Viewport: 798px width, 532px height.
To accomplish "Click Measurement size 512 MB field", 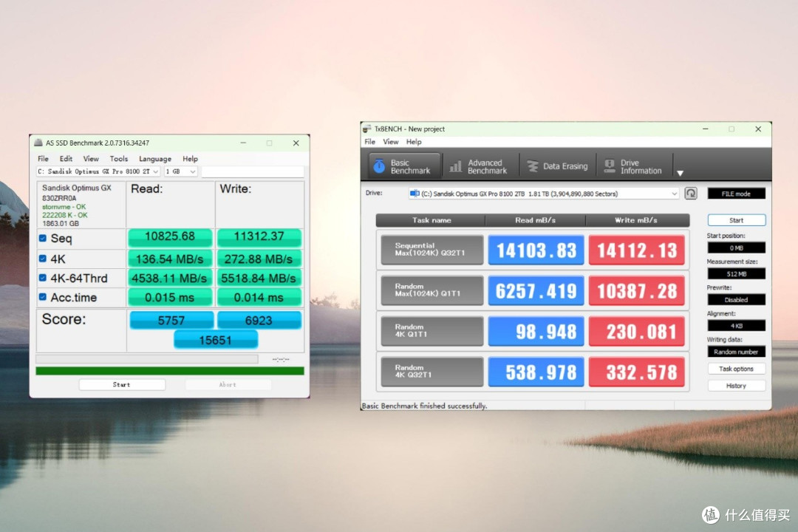I will 737,274.
